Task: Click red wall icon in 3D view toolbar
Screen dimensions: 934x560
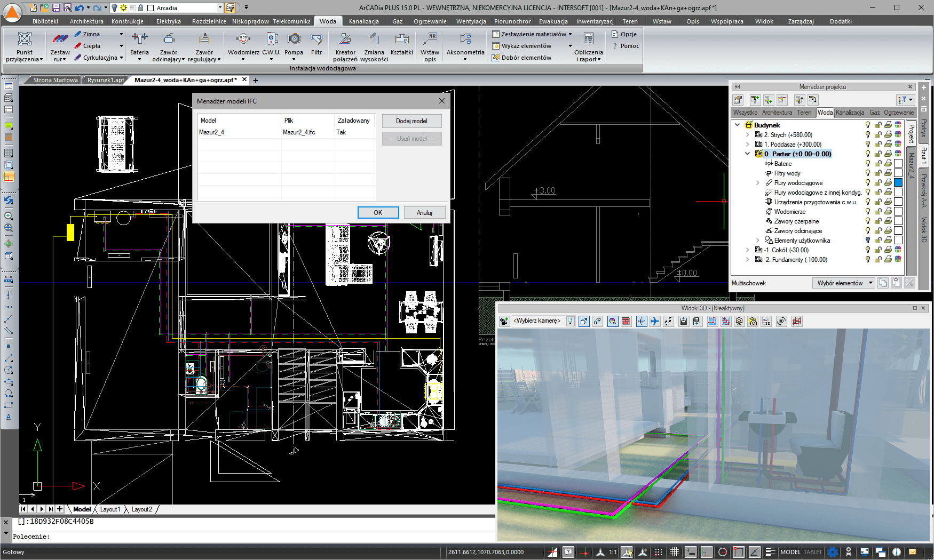Action: click(626, 321)
